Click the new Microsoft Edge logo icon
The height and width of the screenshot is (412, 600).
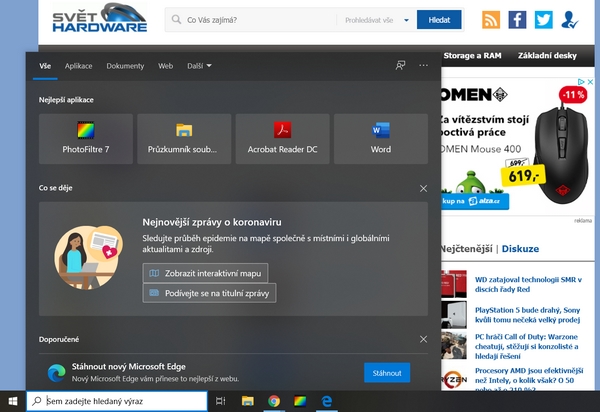[x=56, y=373]
